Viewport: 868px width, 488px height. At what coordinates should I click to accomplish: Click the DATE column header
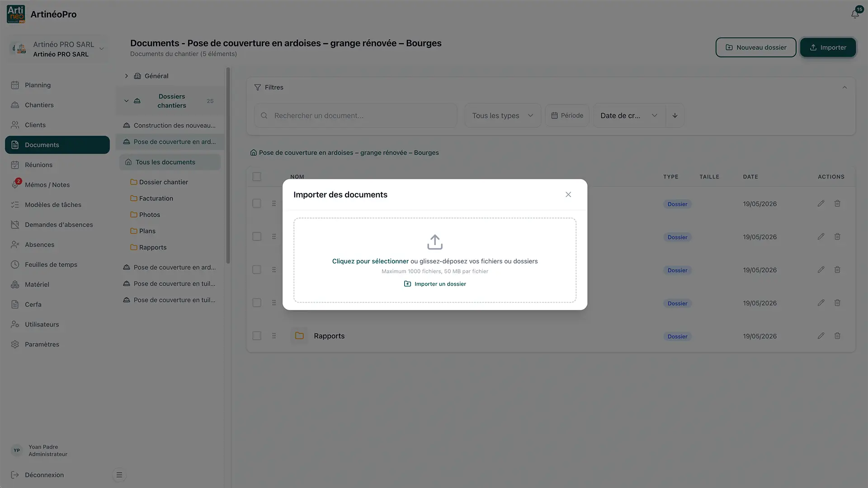tap(750, 177)
